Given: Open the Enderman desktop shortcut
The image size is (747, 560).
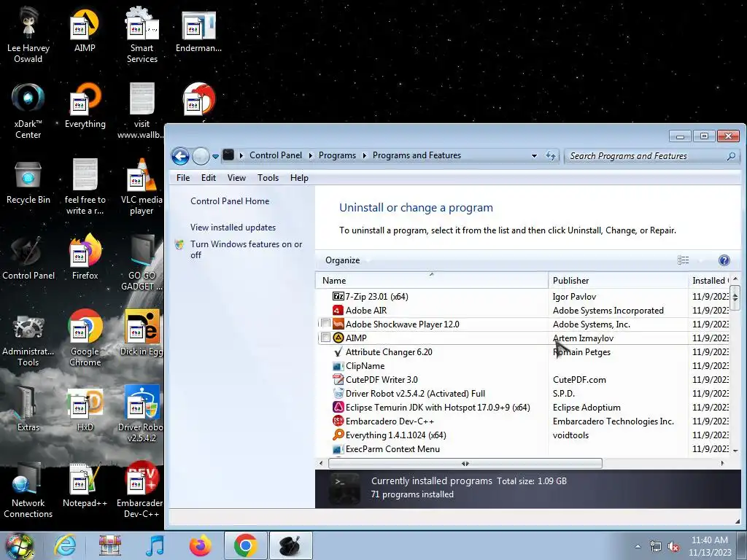Looking at the screenshot, I should click(x=198, y=31).
